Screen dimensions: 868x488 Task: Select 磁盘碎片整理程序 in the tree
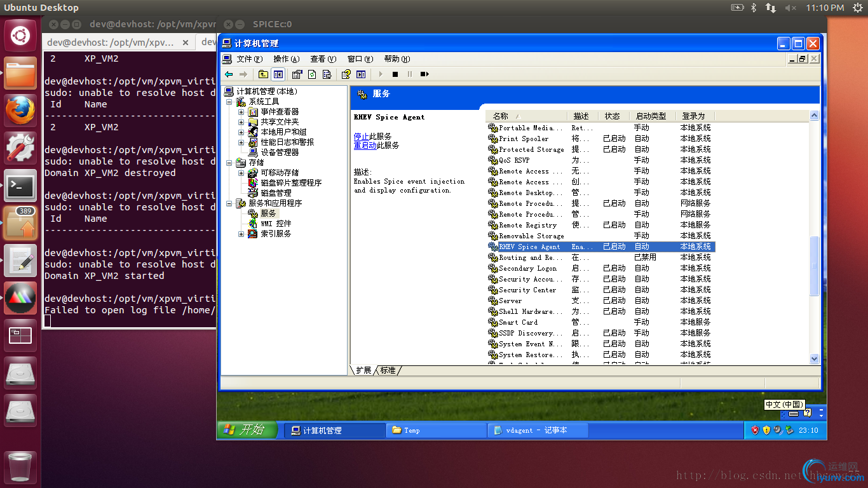tap(291, 183)
